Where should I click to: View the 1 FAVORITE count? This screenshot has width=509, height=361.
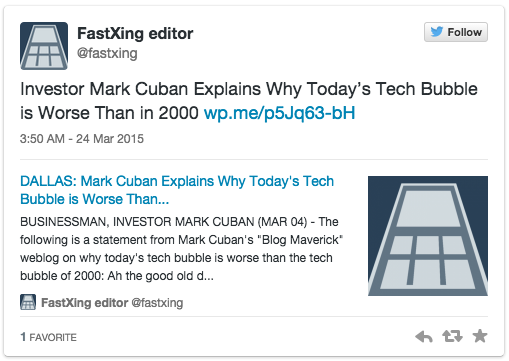pyautogui.click(x=48, y=337)
